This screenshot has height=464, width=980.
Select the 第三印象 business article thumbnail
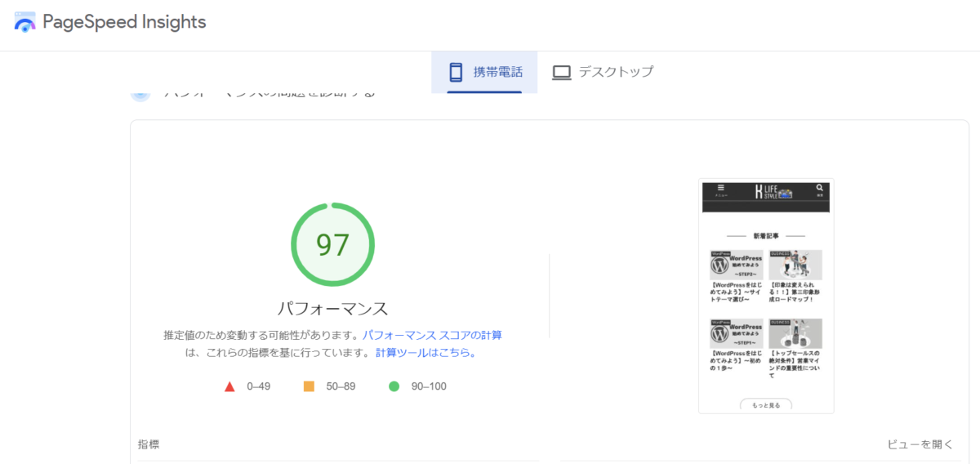coord(795,265)
